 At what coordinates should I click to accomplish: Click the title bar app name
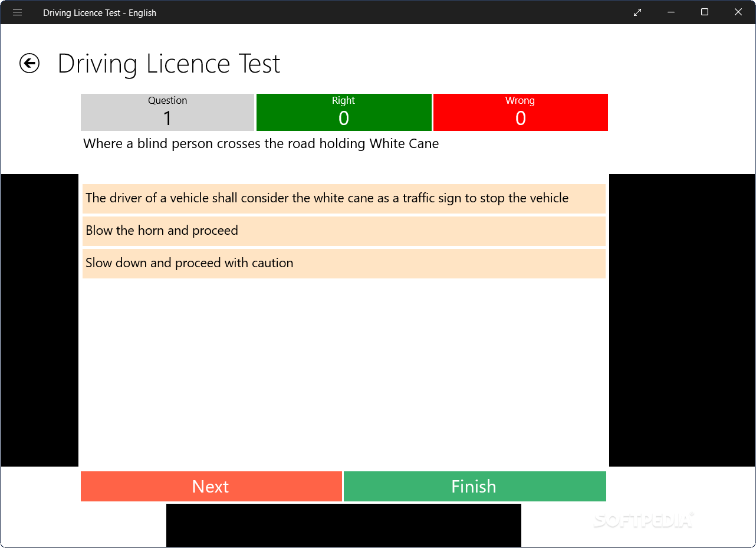click(99, 12)
